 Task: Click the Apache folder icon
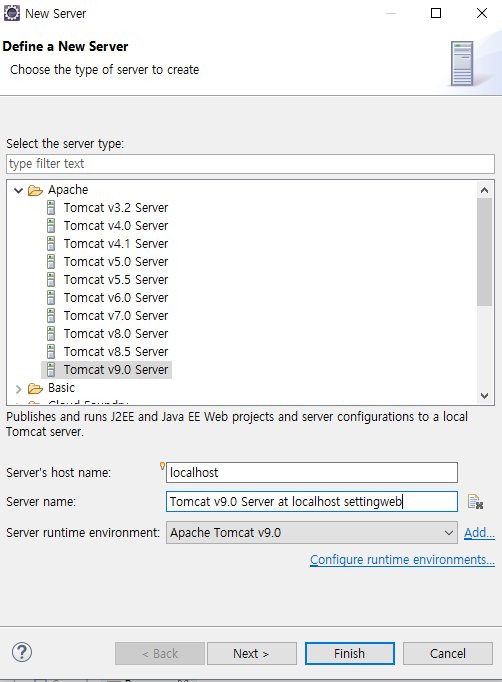(35, 191)
